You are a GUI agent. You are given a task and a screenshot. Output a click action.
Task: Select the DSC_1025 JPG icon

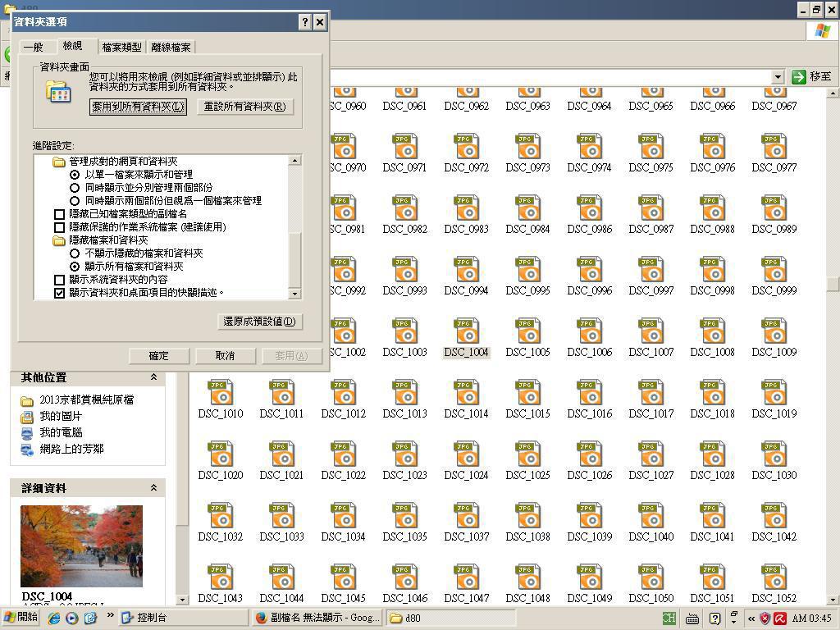point(528,454)
